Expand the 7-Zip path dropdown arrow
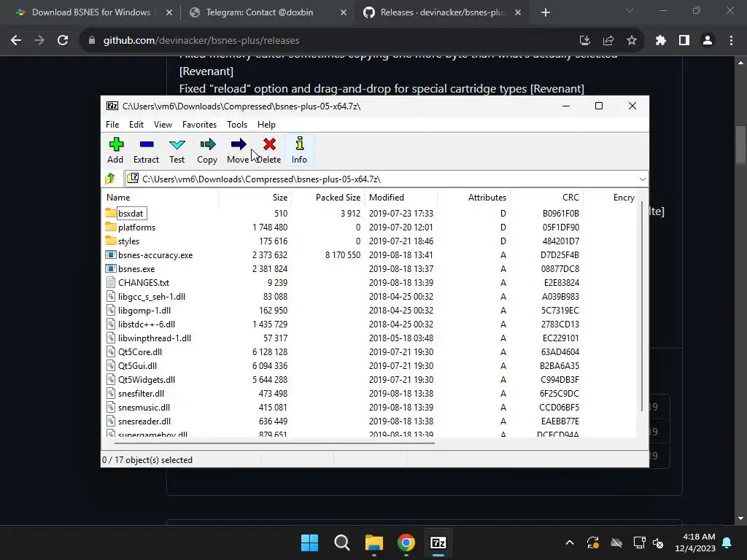Image resolution: width=747 pixels, height=560 pixels. [642, 179]
